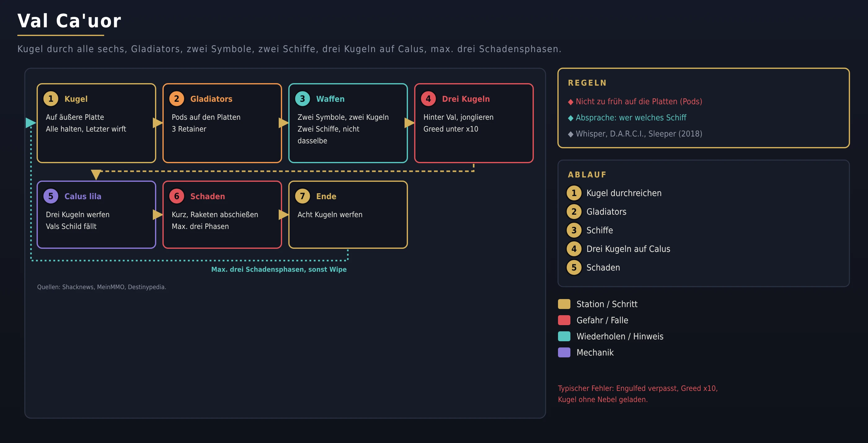Image resolution: width=868 pixels, height=443 pixels.
Task: Click the ABLAUF panel heading
Action: point(587,175)
